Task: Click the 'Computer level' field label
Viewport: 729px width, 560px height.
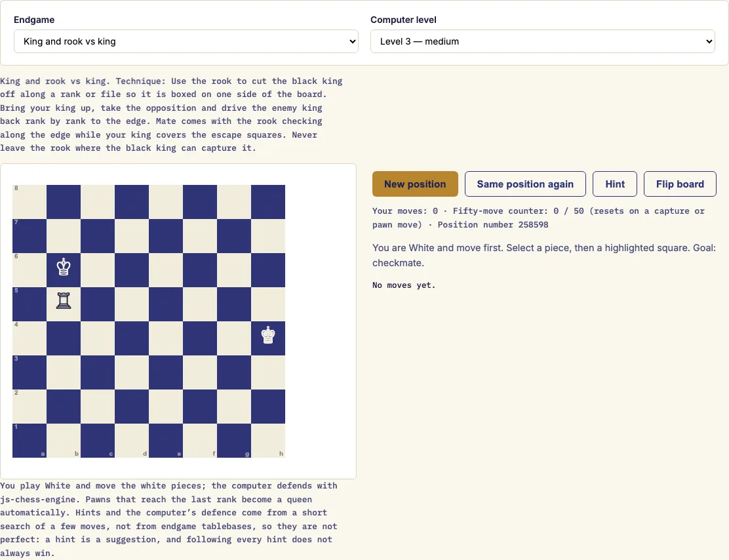Action: tap(403, 20)
